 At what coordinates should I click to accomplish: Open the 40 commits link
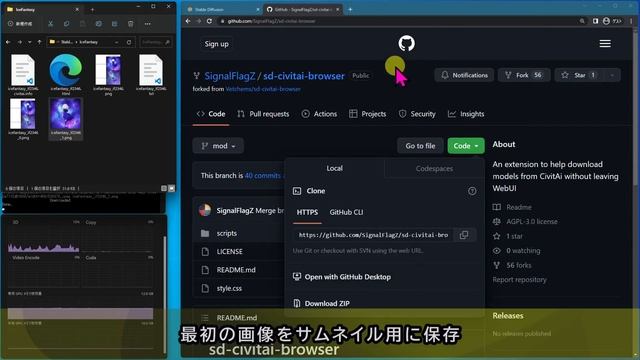pos(262,176)
